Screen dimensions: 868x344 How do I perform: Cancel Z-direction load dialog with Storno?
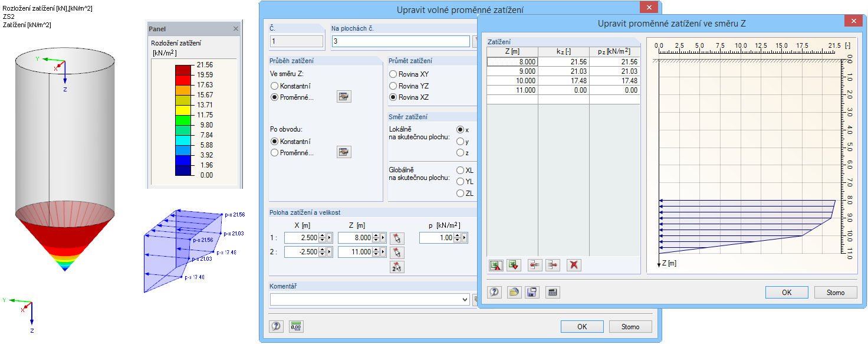point(836,292)
